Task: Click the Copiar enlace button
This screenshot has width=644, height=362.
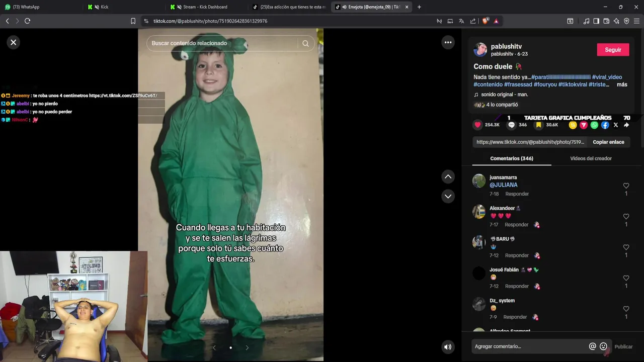Action: pyautogui.click(x=608, y=142)
